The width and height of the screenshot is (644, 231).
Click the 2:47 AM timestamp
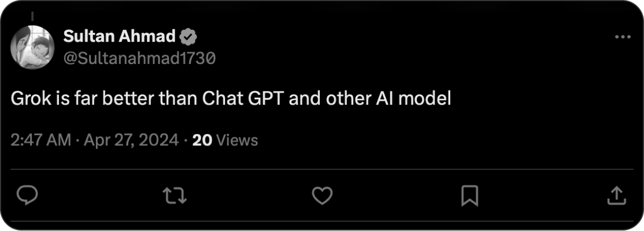point(41,140)
